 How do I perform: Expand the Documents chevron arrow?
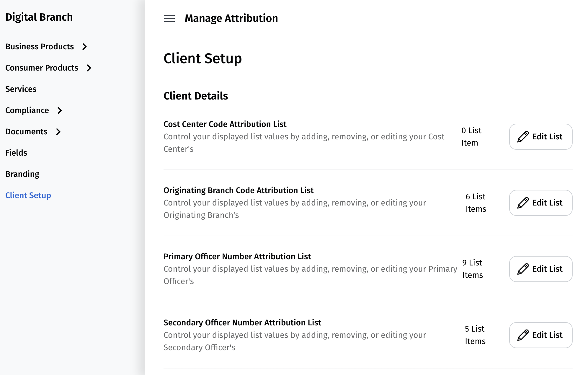pos(58,132)
